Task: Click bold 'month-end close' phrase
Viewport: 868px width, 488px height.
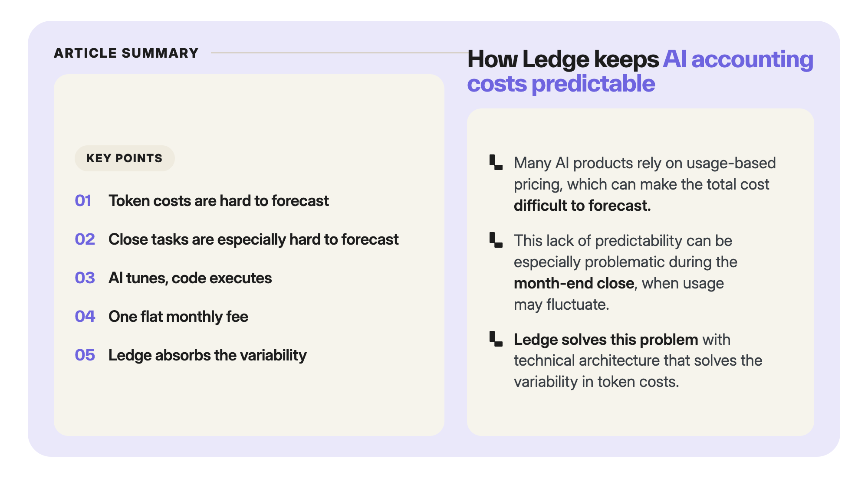Action: pyautogui.click(x=574, y=283)
